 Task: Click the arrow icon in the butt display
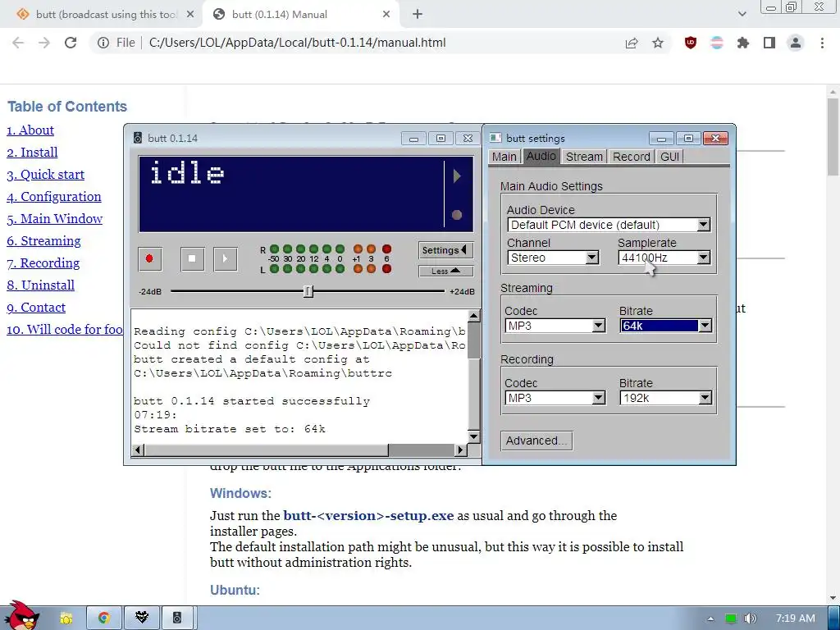457,176
